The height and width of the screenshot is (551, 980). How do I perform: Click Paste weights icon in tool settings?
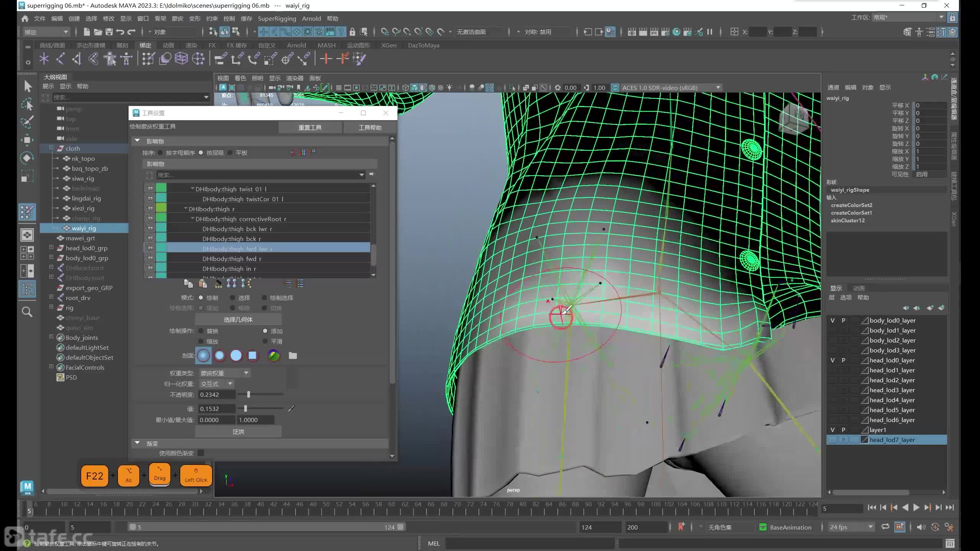click(x=203, y=284)
